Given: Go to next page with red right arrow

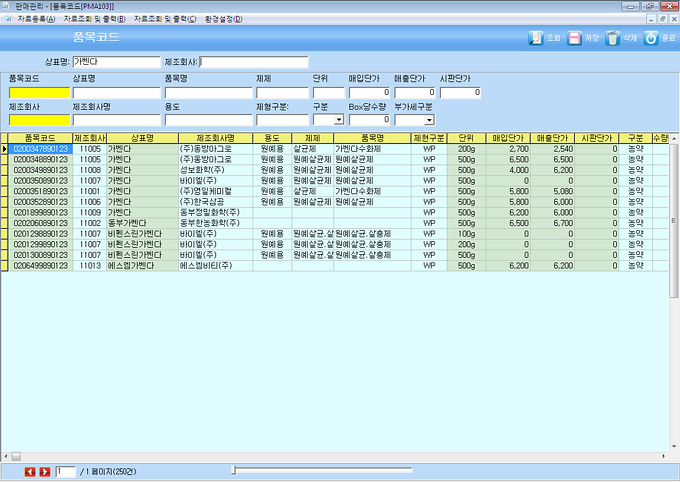Looking at the screenshot, I should point(45,472).
